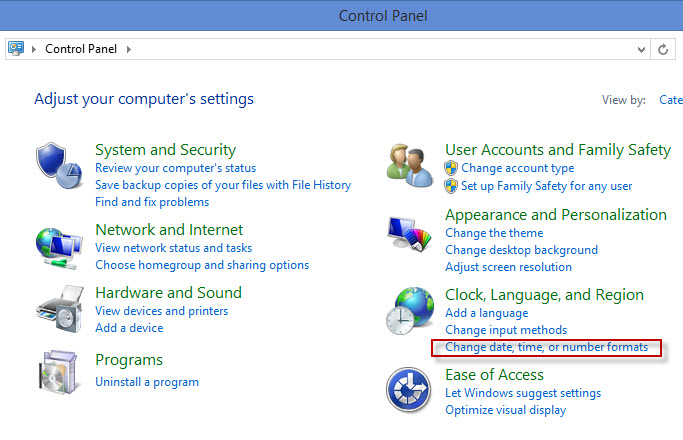Screen dimensions: 683x440
Task: Open the System and Security shield icon
Action: coord(59,166)
